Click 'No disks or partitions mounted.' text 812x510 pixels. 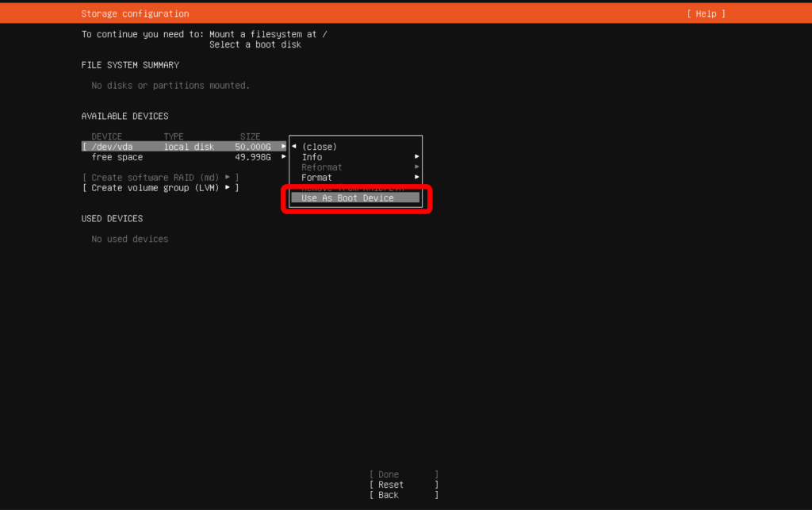click(170, 86)
